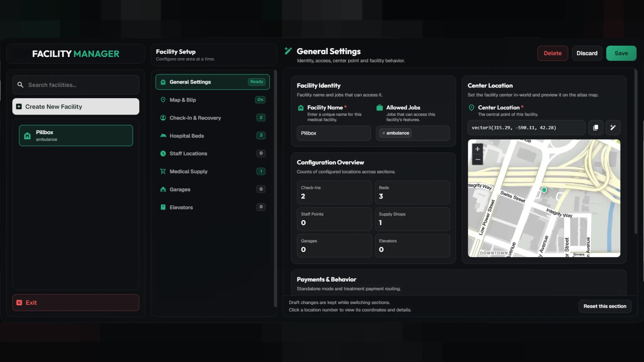Click the Ready badge on General Settings

pyautogui.click(x=257, y=82)
